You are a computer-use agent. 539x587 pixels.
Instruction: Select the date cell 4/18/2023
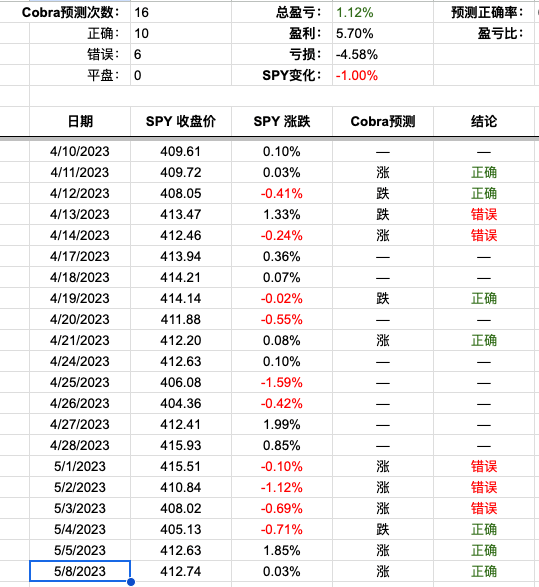coord(80,277)
